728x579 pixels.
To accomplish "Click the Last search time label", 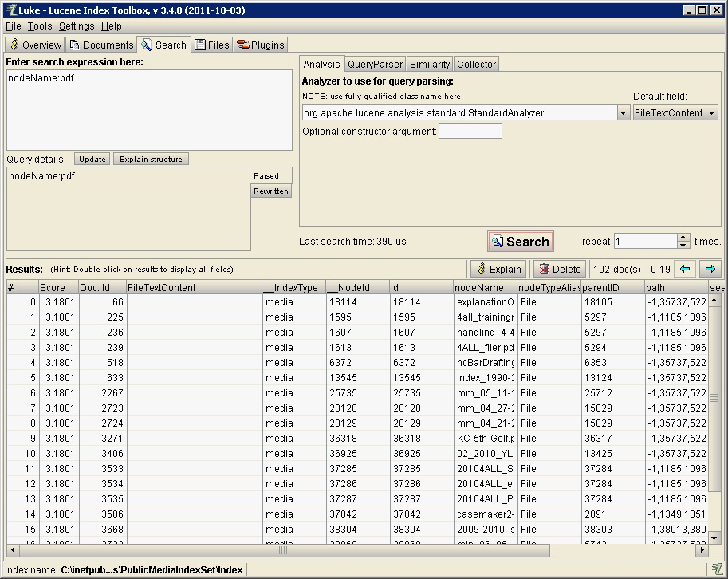I will (352, 242).
